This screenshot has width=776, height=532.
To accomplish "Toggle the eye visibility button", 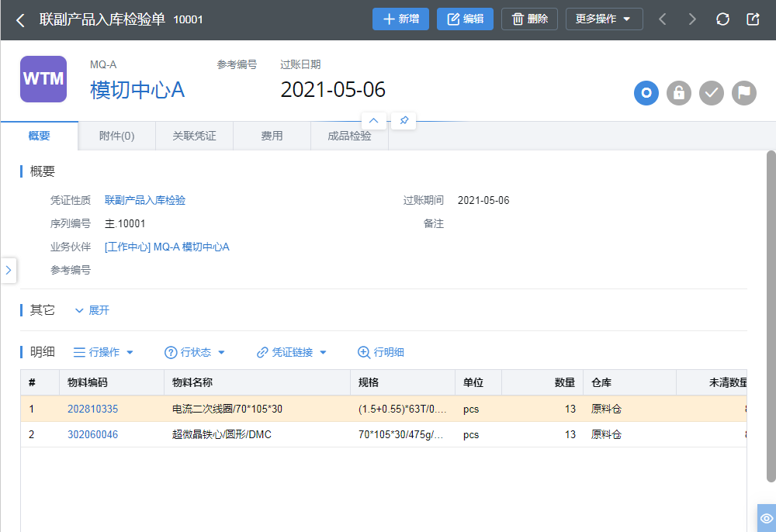I will [x=767, y=518].
